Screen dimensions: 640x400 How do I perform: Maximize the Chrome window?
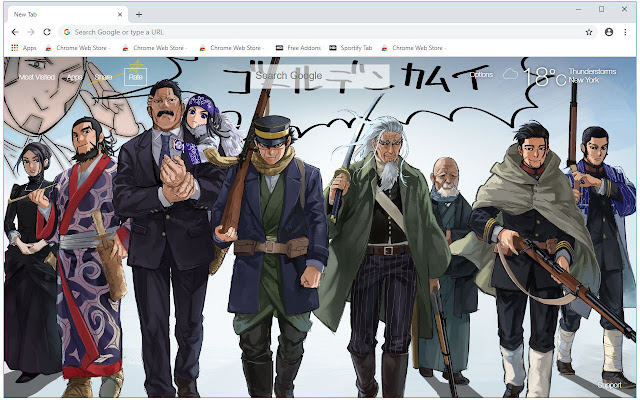pos(601,9)
